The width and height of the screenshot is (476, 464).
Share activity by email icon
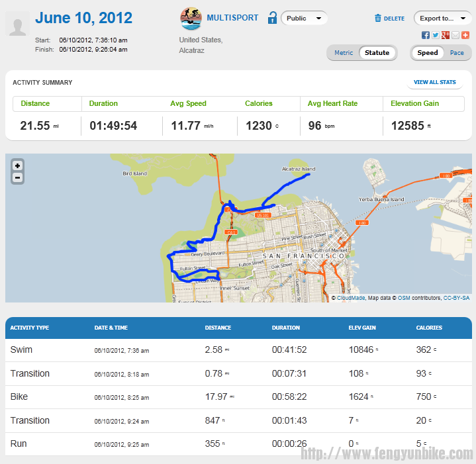455,35
